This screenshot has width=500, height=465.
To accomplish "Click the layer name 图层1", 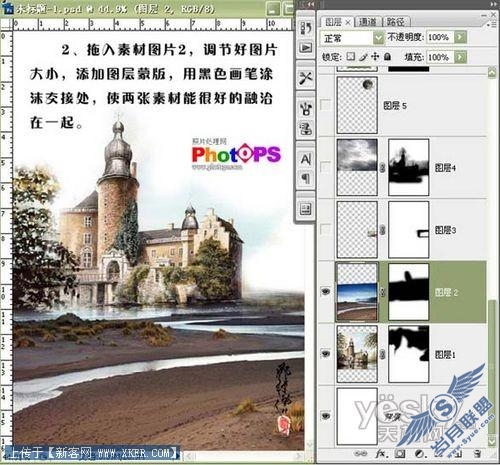I will 445,355.
